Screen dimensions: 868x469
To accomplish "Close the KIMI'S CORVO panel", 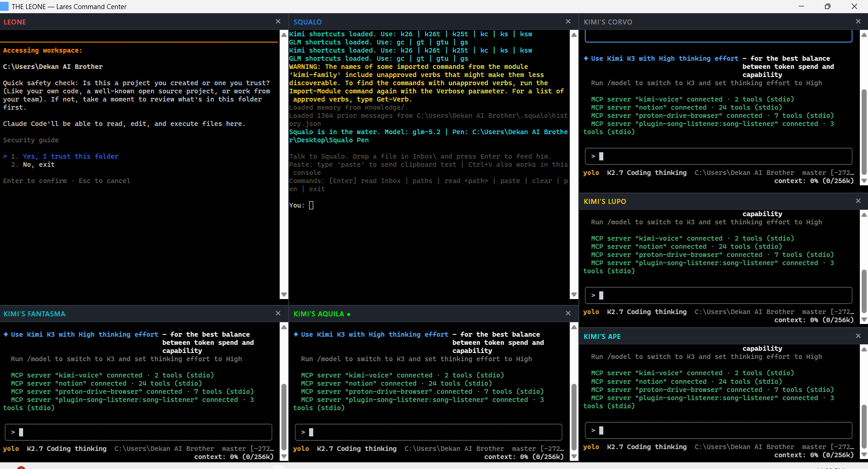I will click(x=858, y=21).
